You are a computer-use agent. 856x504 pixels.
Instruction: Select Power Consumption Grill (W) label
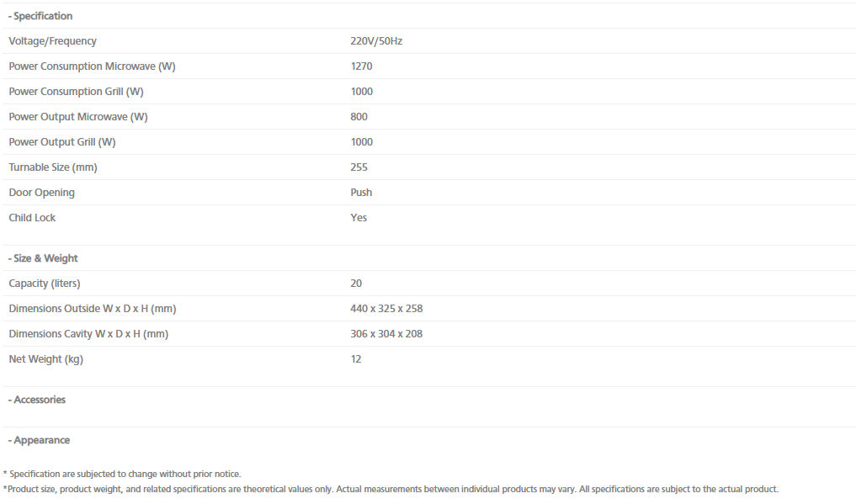click(76, 91)
